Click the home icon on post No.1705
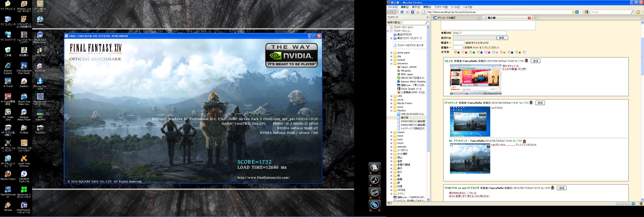Image resolution: width=644 pixels, height=217 pixels. click(x=526, y=61)
